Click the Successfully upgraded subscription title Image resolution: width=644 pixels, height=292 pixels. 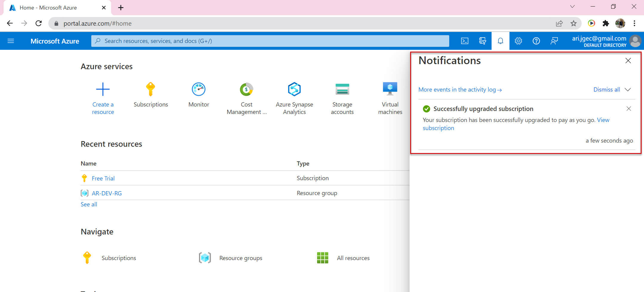pos(483,109)
